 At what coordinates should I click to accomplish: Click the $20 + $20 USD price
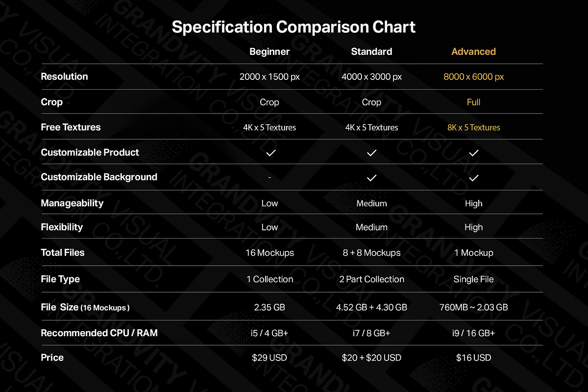[371, 358]
